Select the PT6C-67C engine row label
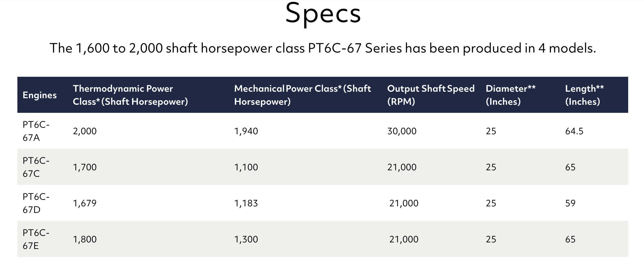 point(36,167)
